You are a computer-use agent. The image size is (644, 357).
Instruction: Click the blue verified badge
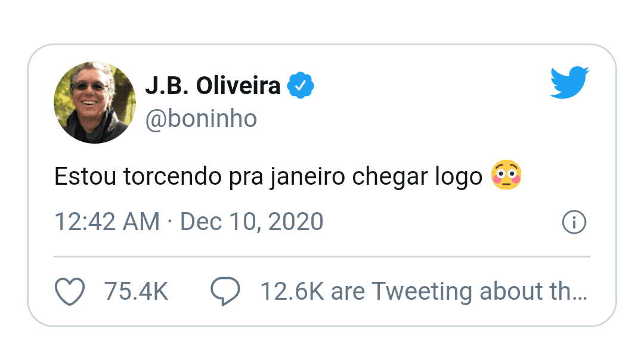tap(301, 86)
